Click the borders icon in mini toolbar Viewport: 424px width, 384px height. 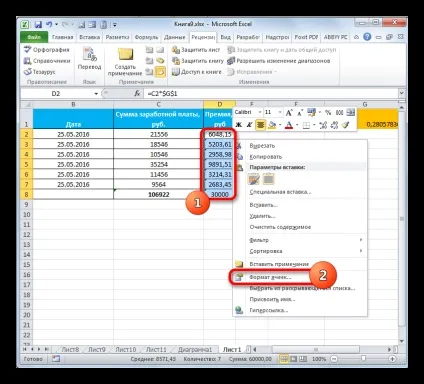(x=306, y=125)
